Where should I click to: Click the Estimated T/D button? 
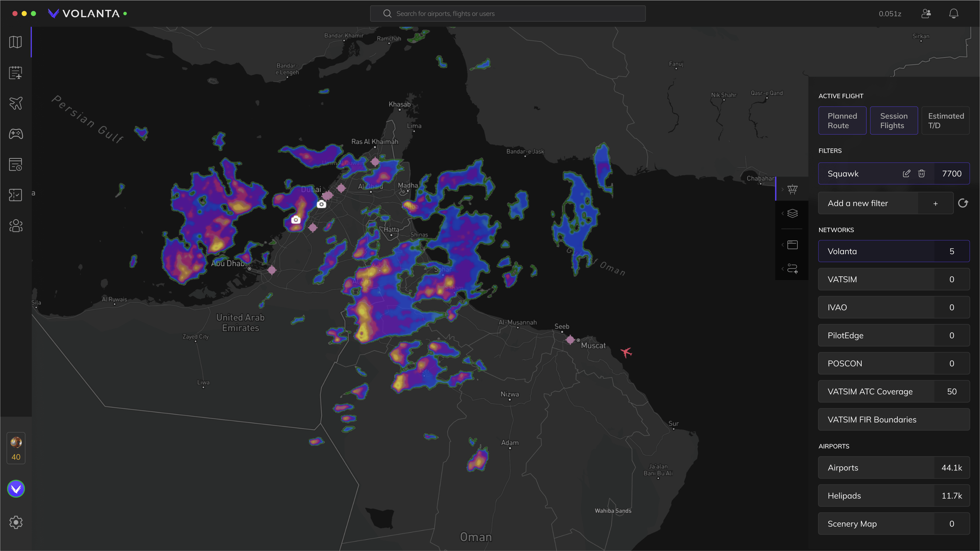pos(945,121)
